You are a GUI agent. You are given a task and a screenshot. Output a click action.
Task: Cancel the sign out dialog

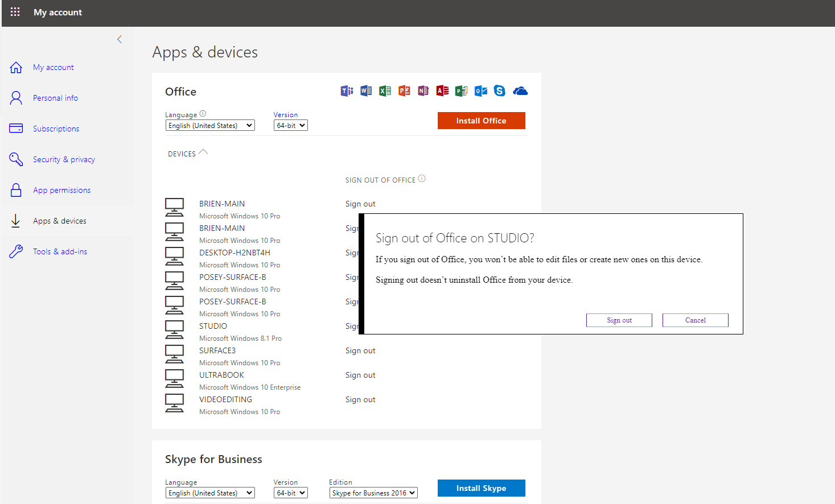696,320
